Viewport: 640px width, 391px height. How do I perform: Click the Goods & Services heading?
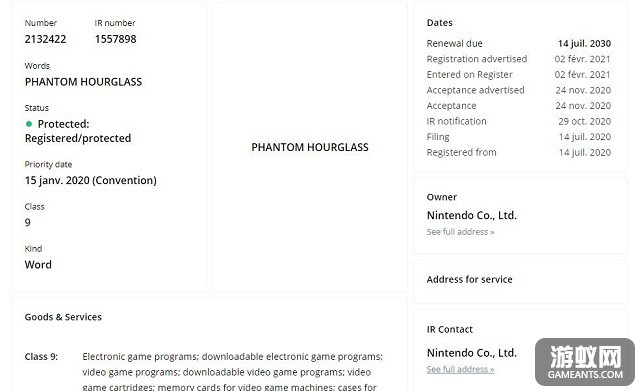click(63, 317)
